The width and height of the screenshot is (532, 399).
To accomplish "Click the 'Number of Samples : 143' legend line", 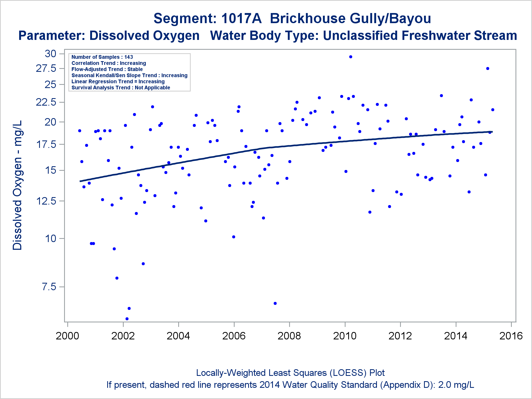I will (102, 57).
